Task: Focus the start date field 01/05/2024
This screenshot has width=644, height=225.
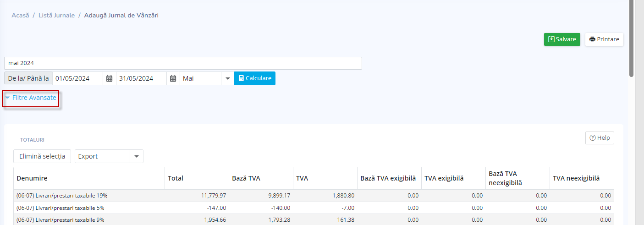Action: click(77, 78)
